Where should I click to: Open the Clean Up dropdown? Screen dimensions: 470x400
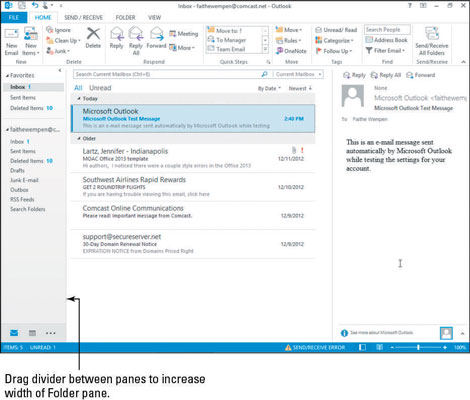click(x=63, y=40)
